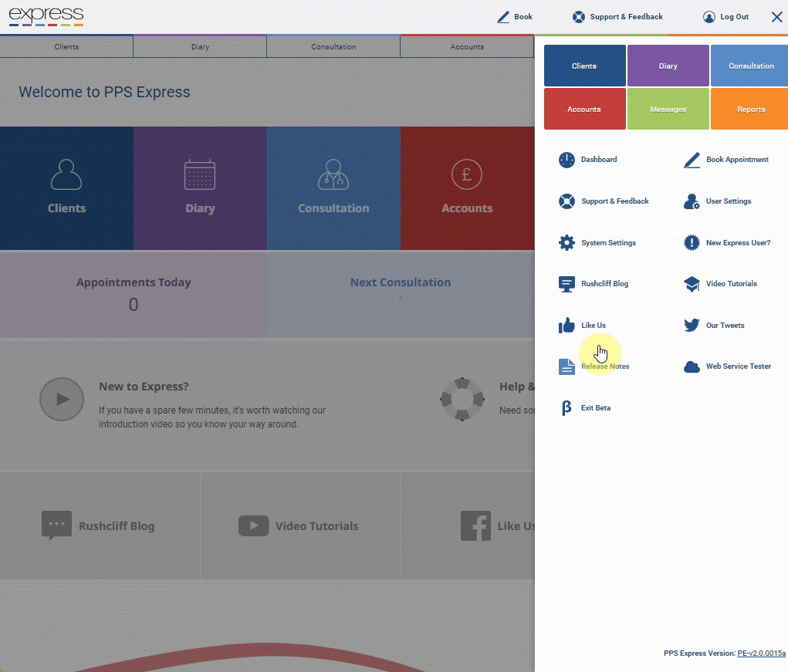Open the Messages tile in side menu
Viewport: 788px width, 672px height.
pyautogui.click(x=668, y=109)
